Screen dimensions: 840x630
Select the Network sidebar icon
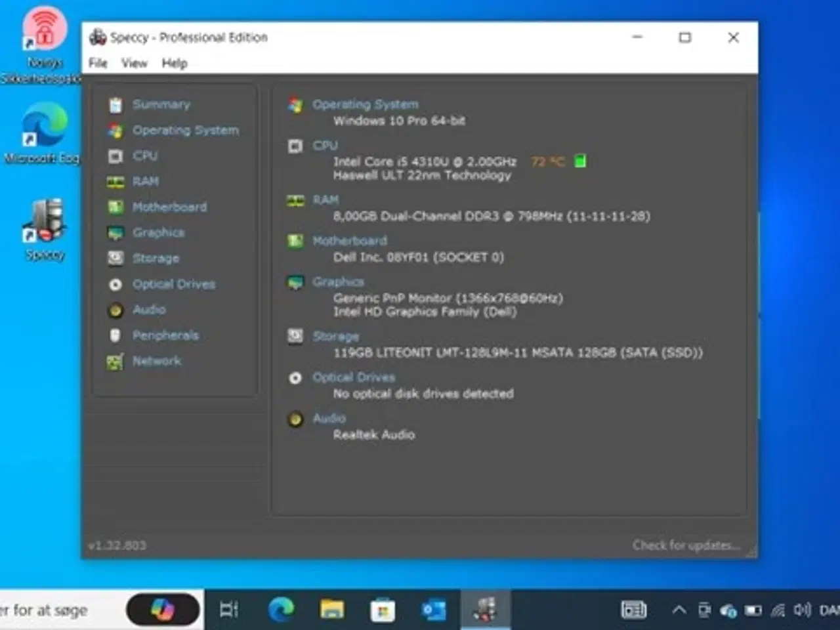115,361
